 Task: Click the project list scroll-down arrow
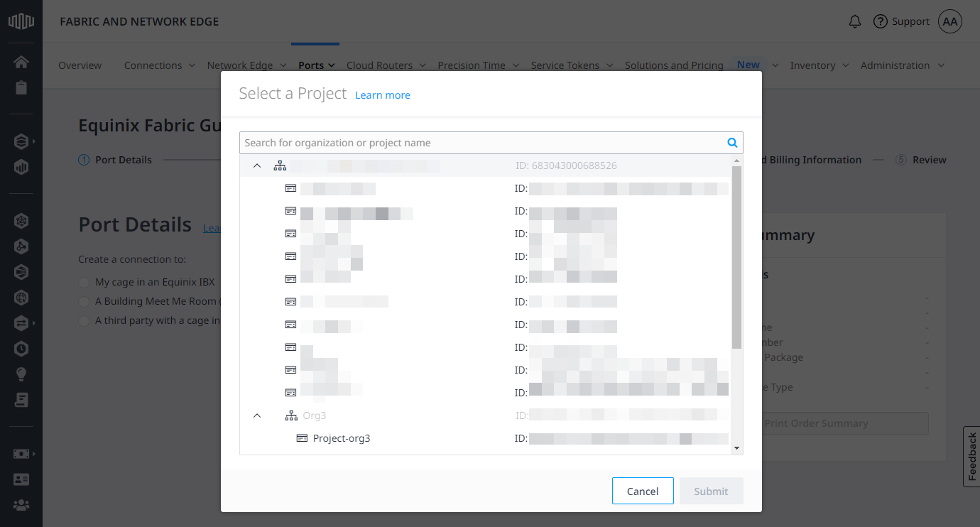click(x=736, y=448)
